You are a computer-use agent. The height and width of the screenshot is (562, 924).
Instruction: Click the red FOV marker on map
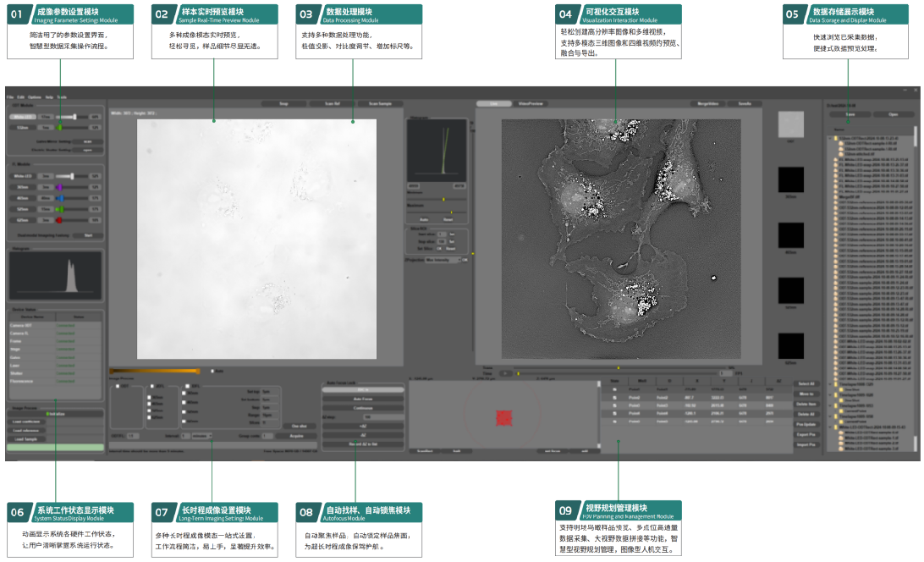(x=503, y=416)
